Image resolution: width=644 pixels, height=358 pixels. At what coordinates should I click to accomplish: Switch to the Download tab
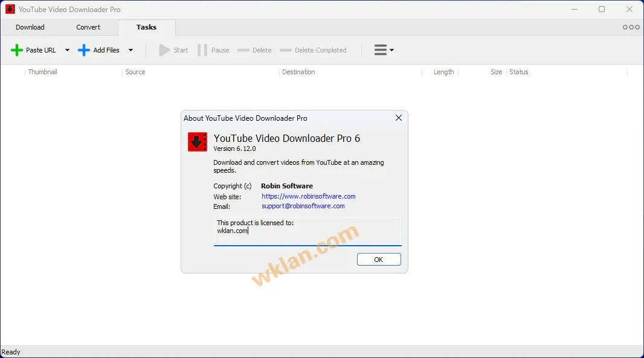(30, 27)
